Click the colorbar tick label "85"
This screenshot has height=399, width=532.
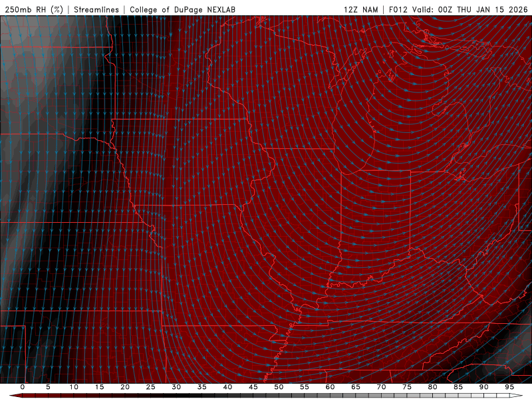tap(458, 387)
